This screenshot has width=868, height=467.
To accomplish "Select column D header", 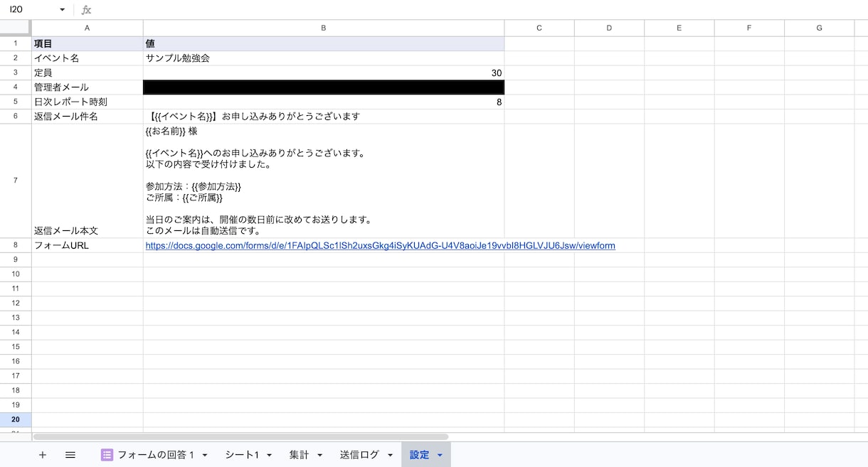I will click(x=609, y=28).
